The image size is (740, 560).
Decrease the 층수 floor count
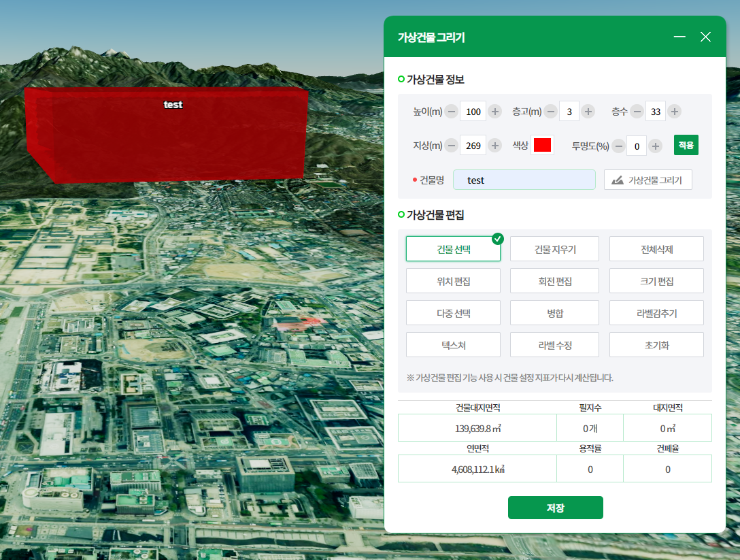[637, 112]
